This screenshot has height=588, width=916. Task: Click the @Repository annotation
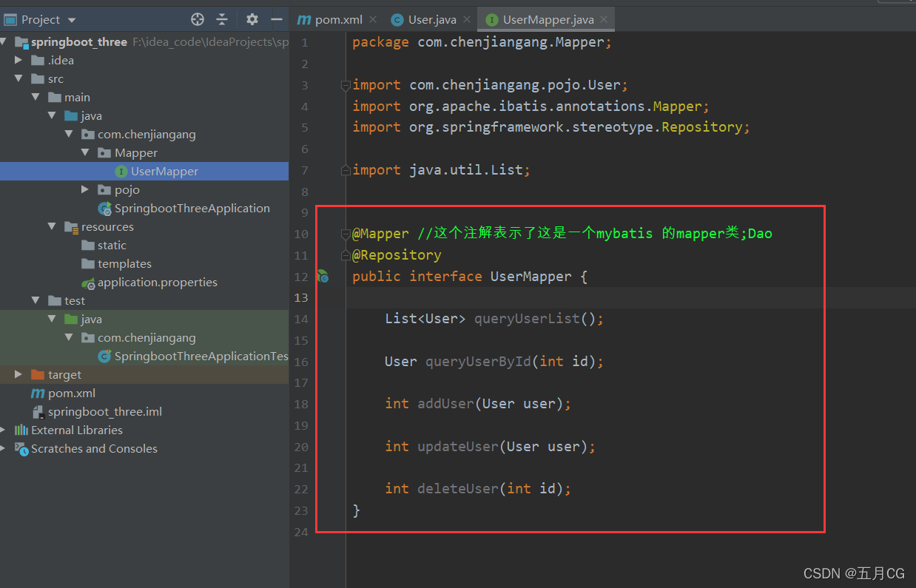click(397, 255)
